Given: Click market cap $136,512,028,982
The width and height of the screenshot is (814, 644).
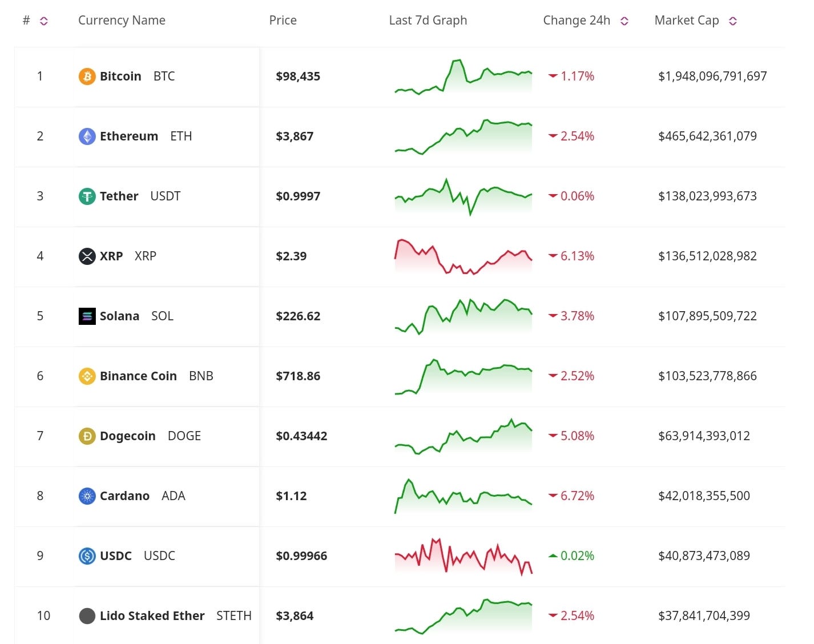Looking at the screenshot, I should (707, 256).
